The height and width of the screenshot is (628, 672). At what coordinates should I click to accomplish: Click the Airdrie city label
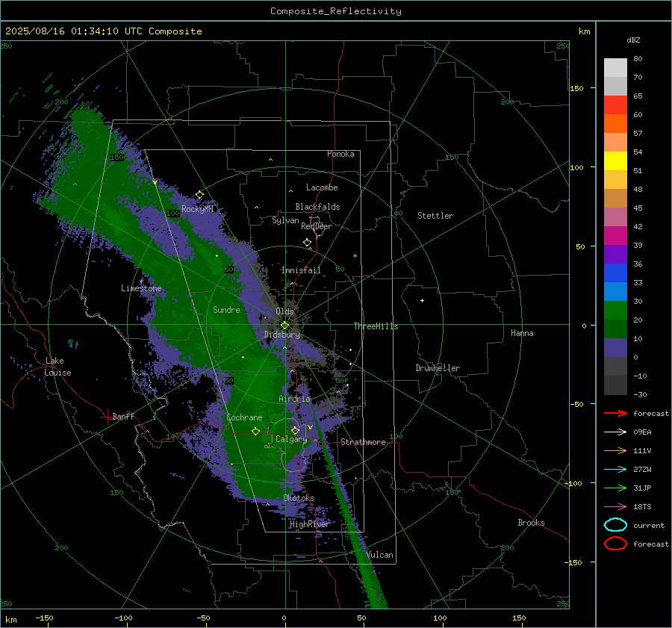294,399
